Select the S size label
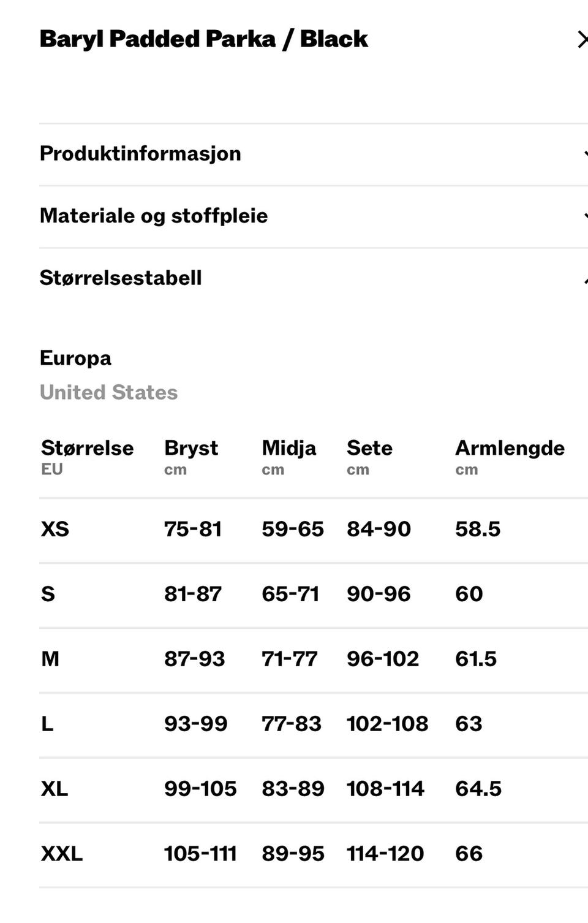Screen dimensions: 588x923 pyautogui.click(x=48, y=594)
